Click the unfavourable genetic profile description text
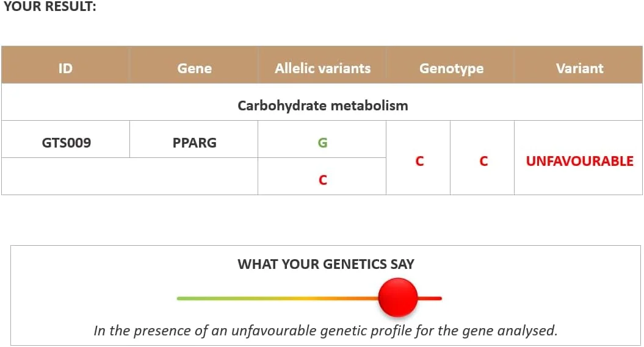This screenshot has height=347, width=644. [326, 331]
